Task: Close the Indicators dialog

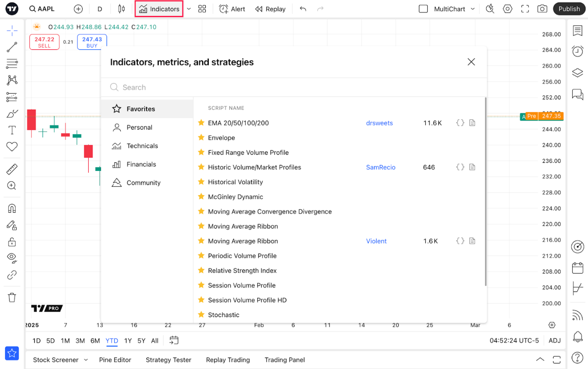Action: tap(471, 62)
